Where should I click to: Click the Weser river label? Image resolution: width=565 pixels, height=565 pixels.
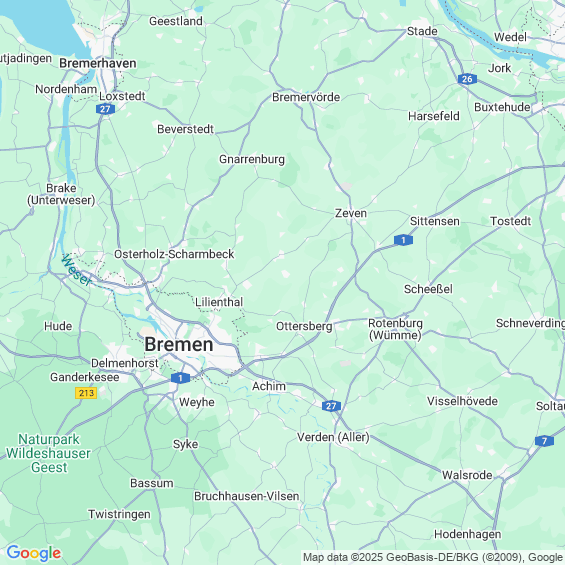tap(76, 270)
